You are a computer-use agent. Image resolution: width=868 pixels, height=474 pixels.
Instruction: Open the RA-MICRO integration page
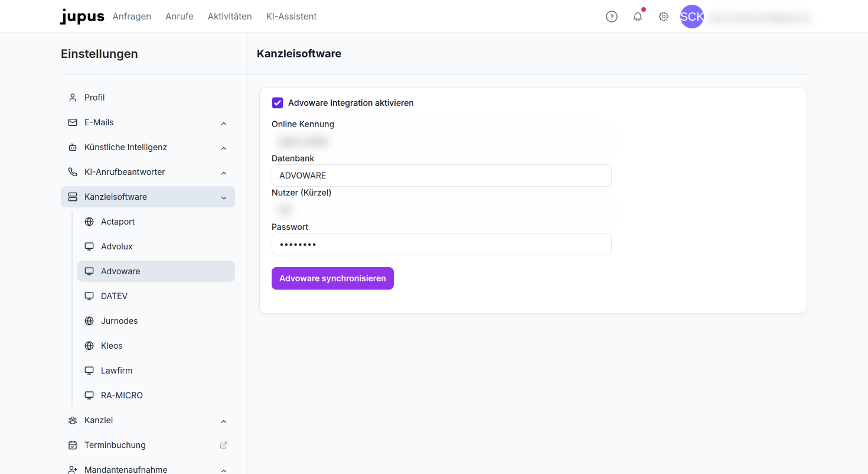click(x=156, y=395)
